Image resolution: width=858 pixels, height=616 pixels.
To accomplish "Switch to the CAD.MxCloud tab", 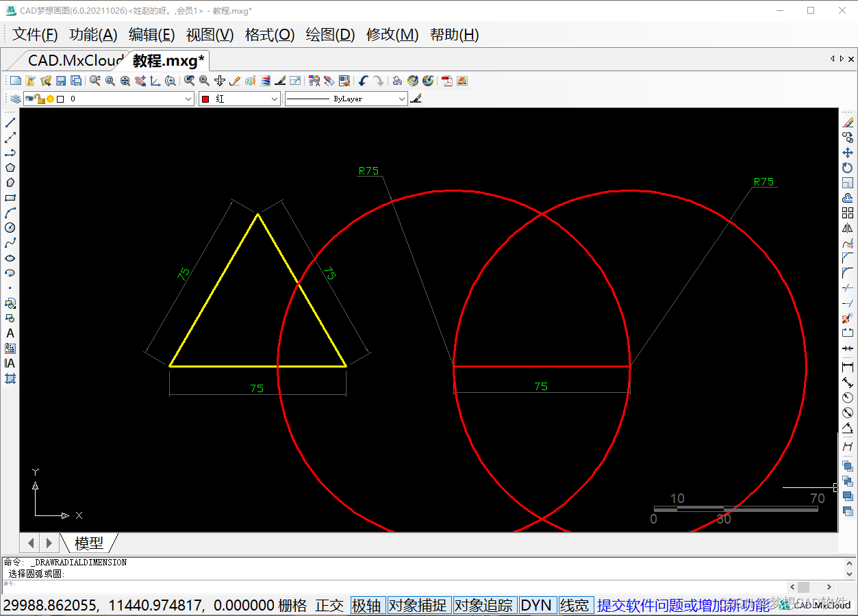I will pos(75,60).
